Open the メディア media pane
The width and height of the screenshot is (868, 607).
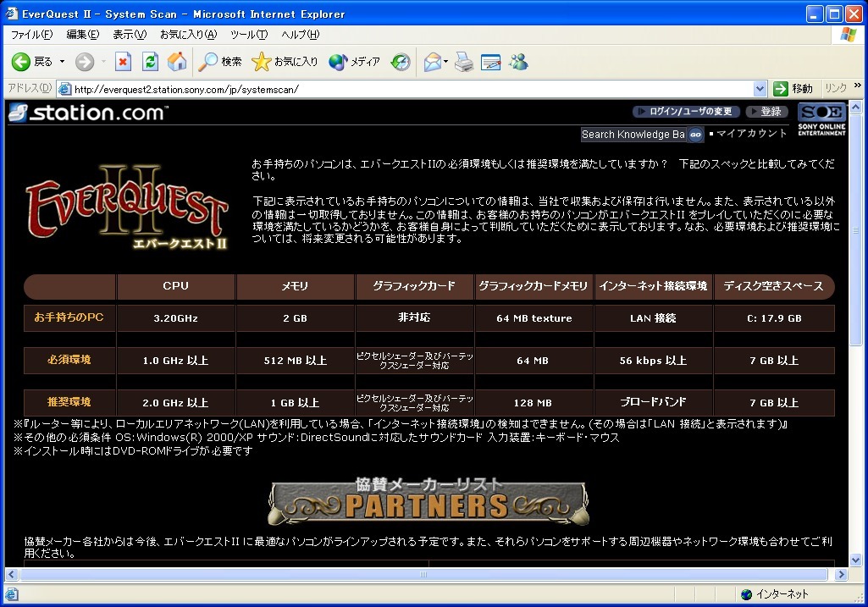click(x=354, y=62)
